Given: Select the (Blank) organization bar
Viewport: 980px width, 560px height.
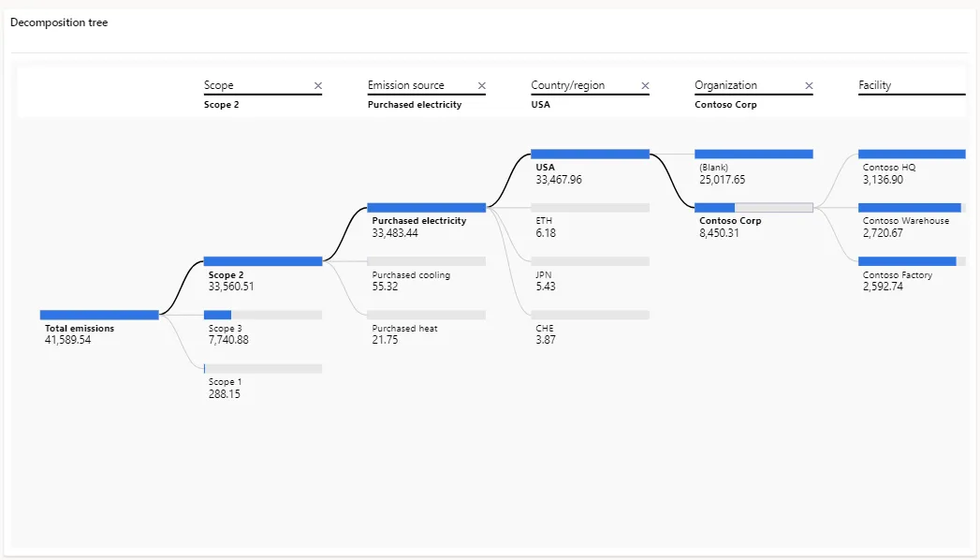Looking at the screenshot, I should click(x=753, y=154).
